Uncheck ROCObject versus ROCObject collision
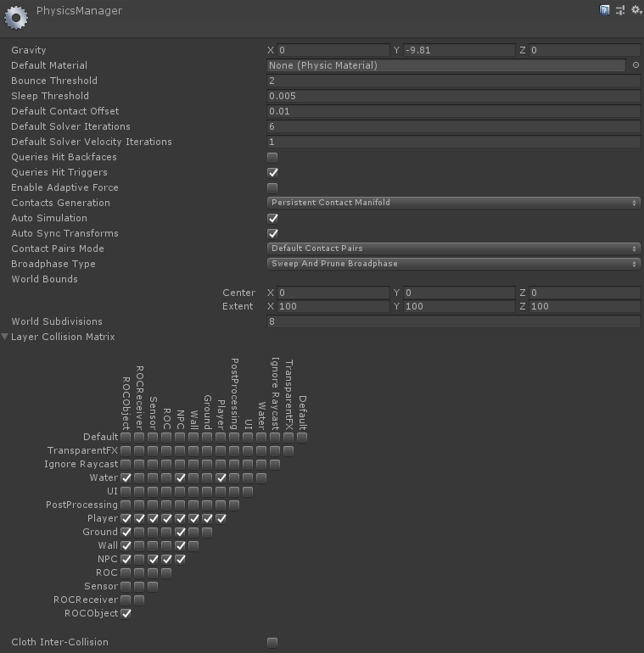 point(126,613)
